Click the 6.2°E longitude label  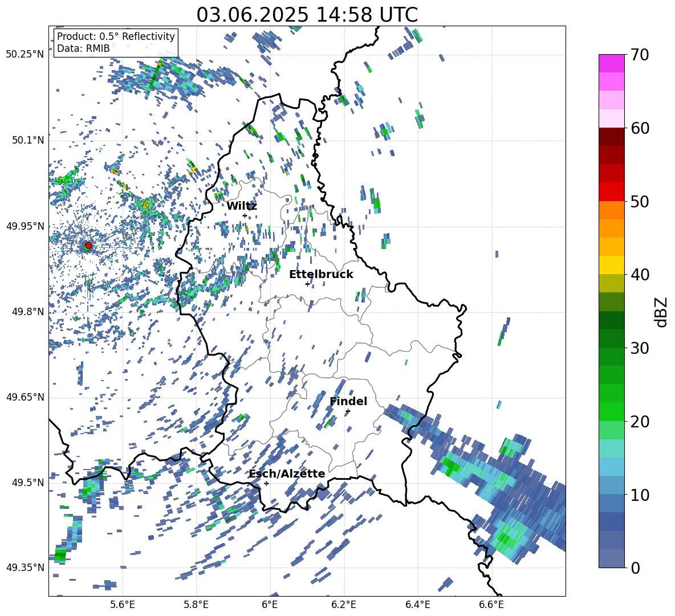[x=344, y=605]
